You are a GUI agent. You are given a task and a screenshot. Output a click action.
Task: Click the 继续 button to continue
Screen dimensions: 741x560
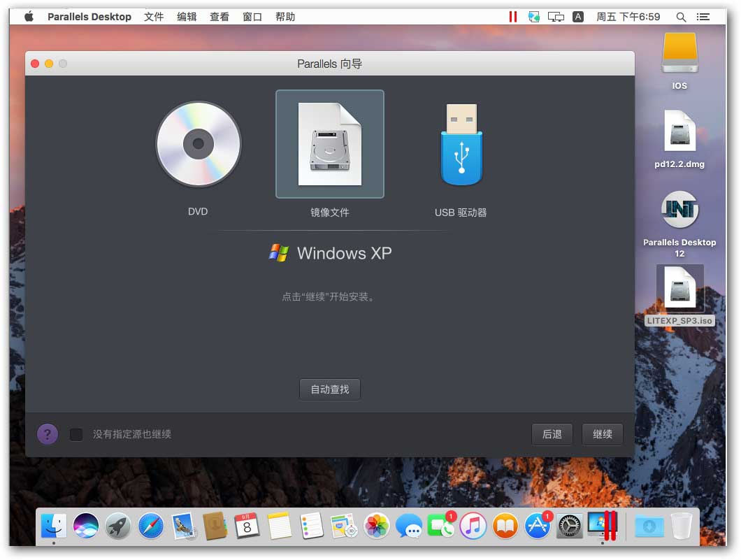click(x=602, y=434)
